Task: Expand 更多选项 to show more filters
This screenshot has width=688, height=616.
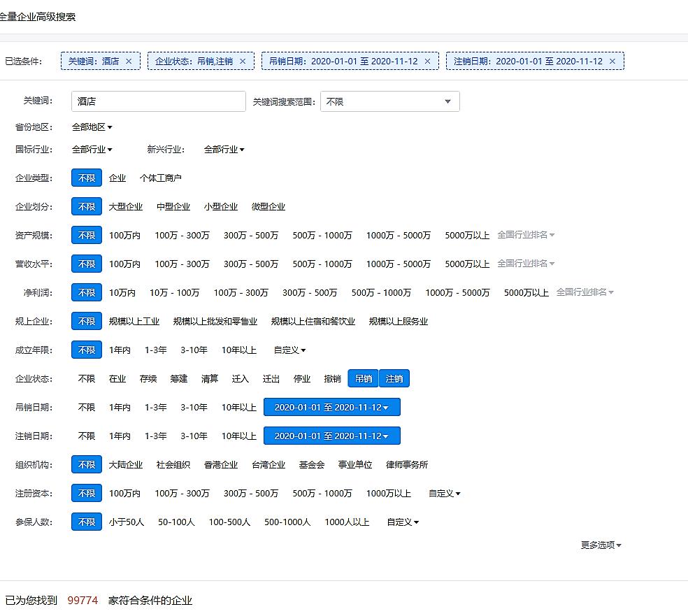Action: click(601, 545)
